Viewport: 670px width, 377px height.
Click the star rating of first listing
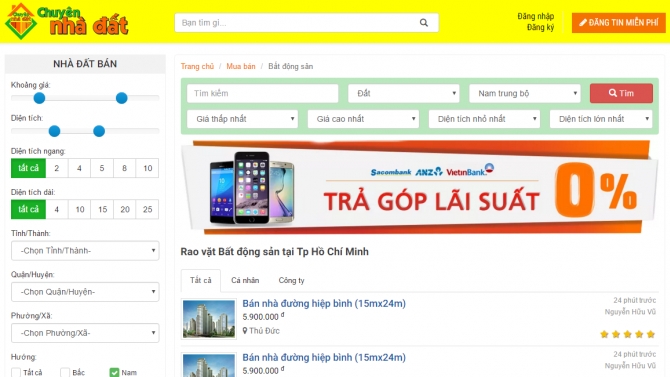tap(627, 334)
